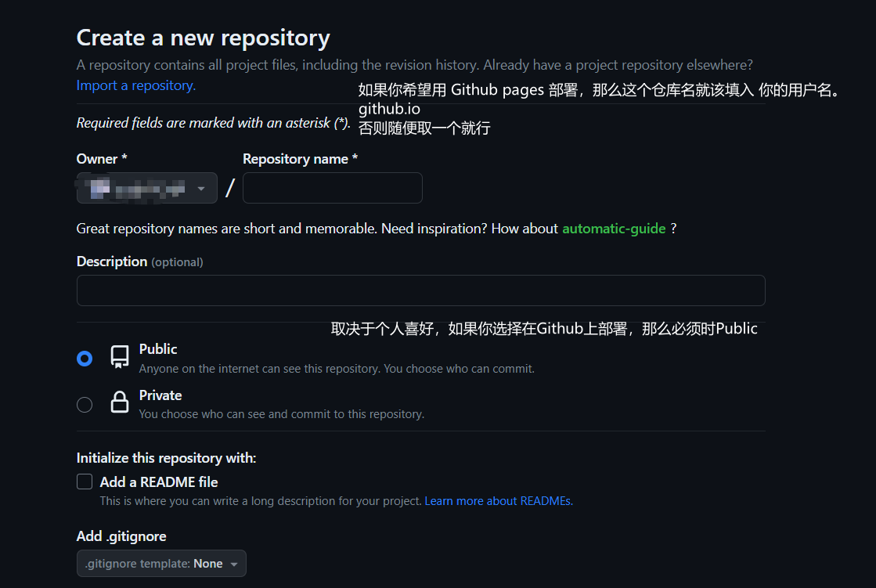Click 'Required fields are marked' note
The height and width of the screenshot is (588, 876).
point(214,123)
